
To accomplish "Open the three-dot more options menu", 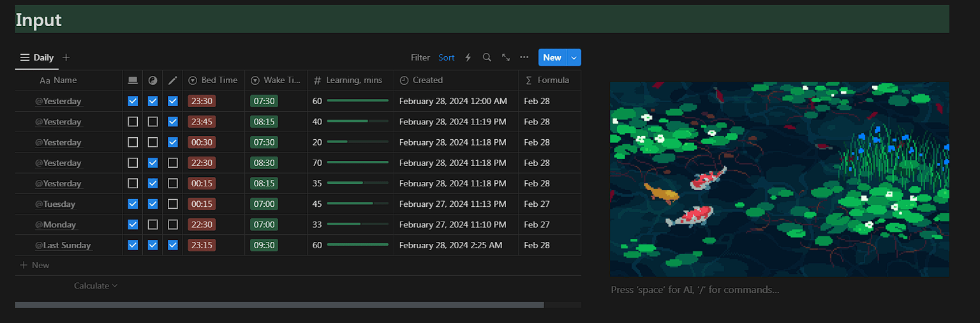I will pyautogui.click(x=524, y=57).
